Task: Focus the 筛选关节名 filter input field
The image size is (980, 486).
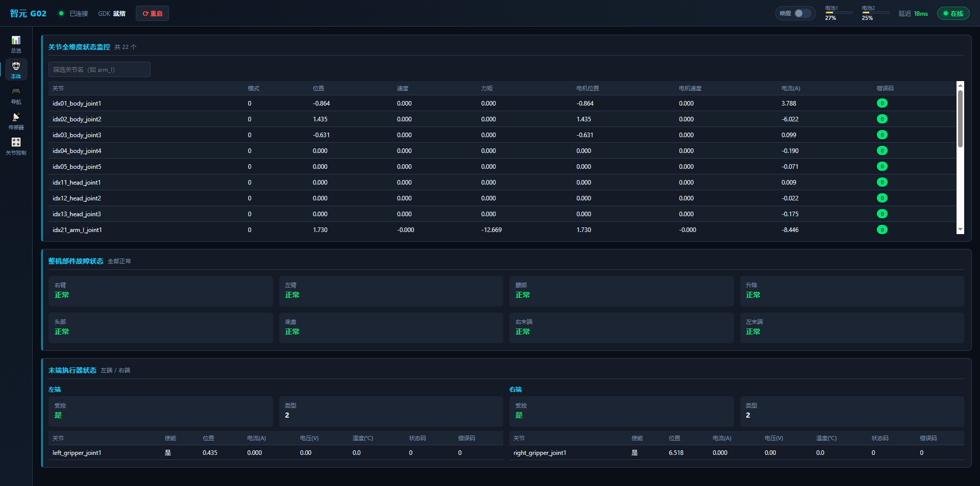Action: [100, 69]
